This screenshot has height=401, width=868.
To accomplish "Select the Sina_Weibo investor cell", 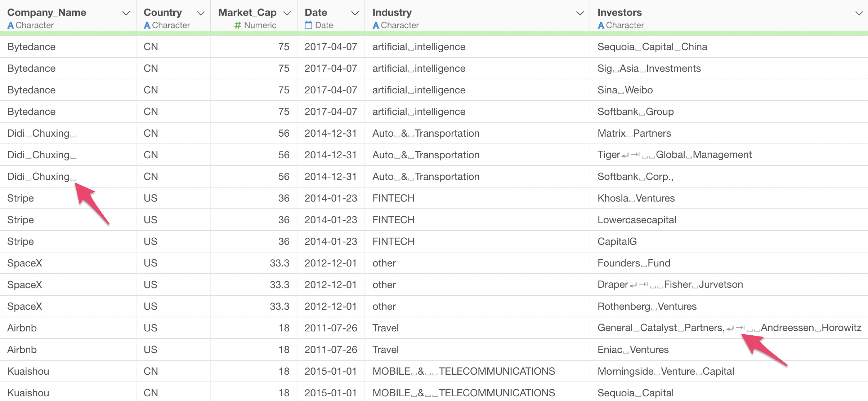I will (729, 90).
